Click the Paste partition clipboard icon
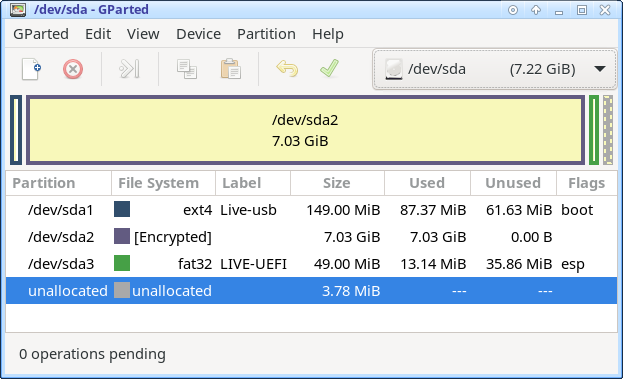The height and width of the screenshot is (379, 623). (230, 69)
